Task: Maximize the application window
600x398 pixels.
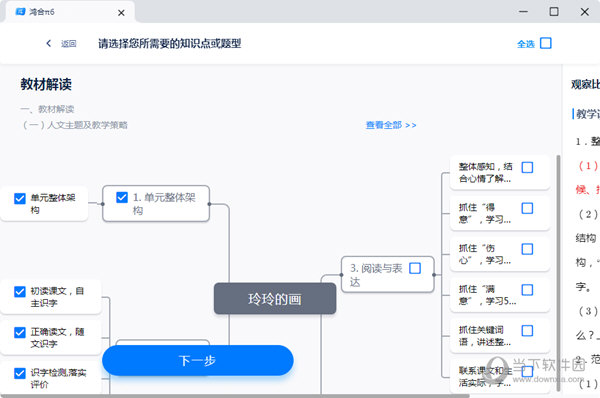Action: pos(554,12)
